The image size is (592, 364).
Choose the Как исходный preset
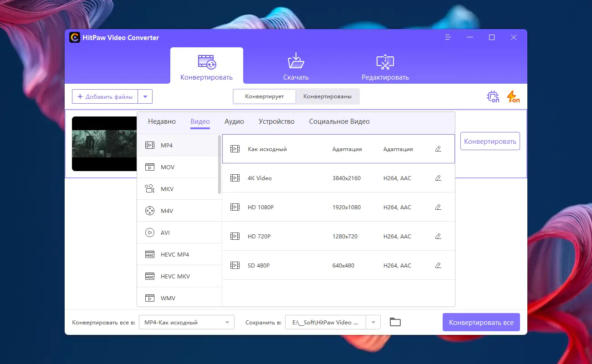tap(338, 149)
